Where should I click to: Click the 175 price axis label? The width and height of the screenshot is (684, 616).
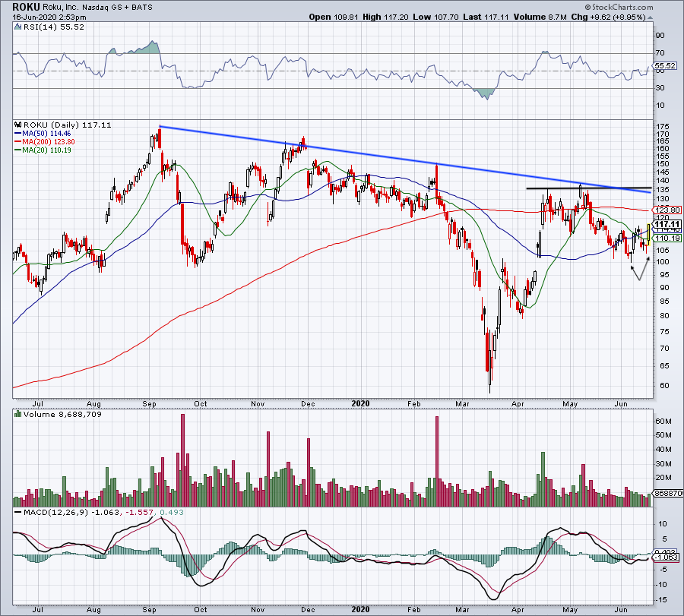(663, 126)
